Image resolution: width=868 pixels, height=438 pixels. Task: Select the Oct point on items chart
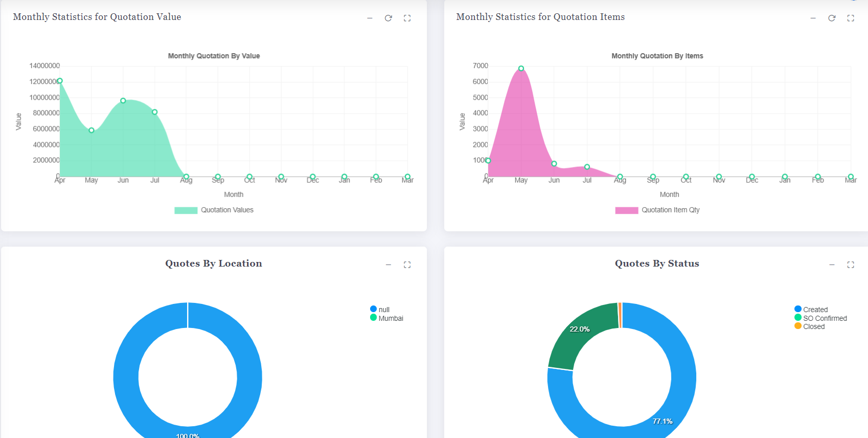click(686, 177)
